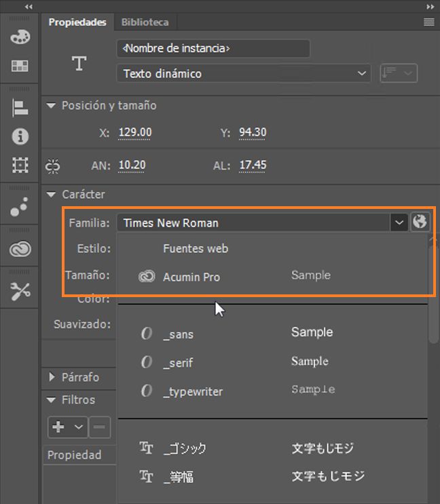The width and height of the screenshot is (440, 504).
Task: Collapse the Filtros section
Action: click(51, 400)
